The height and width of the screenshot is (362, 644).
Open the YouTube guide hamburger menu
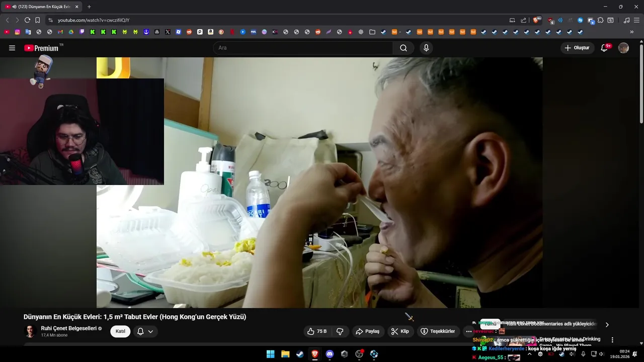click(12, 48)
